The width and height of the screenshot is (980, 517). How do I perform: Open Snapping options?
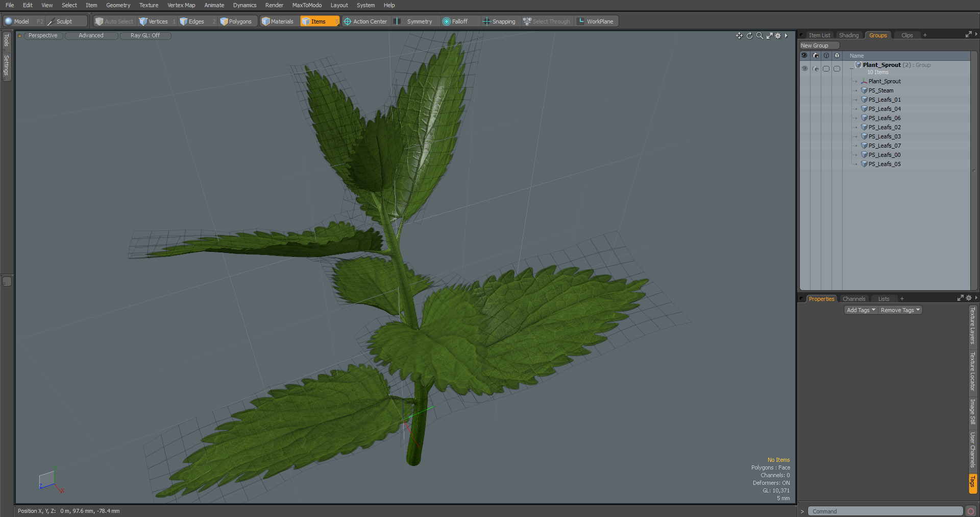pyautogui.click(x=500, y=21)
